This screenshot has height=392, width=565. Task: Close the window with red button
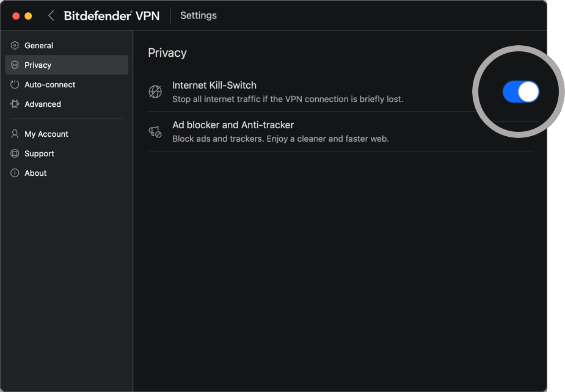click(16, 16)
